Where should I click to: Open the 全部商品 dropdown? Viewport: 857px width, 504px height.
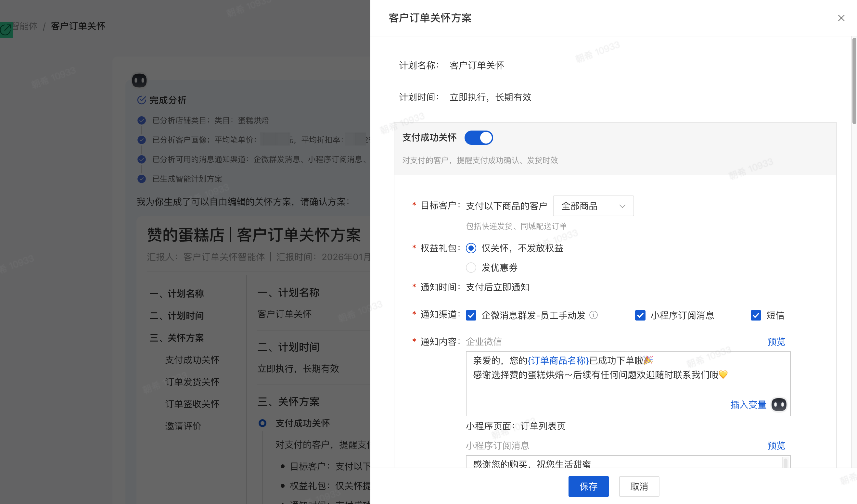(593, 206)
